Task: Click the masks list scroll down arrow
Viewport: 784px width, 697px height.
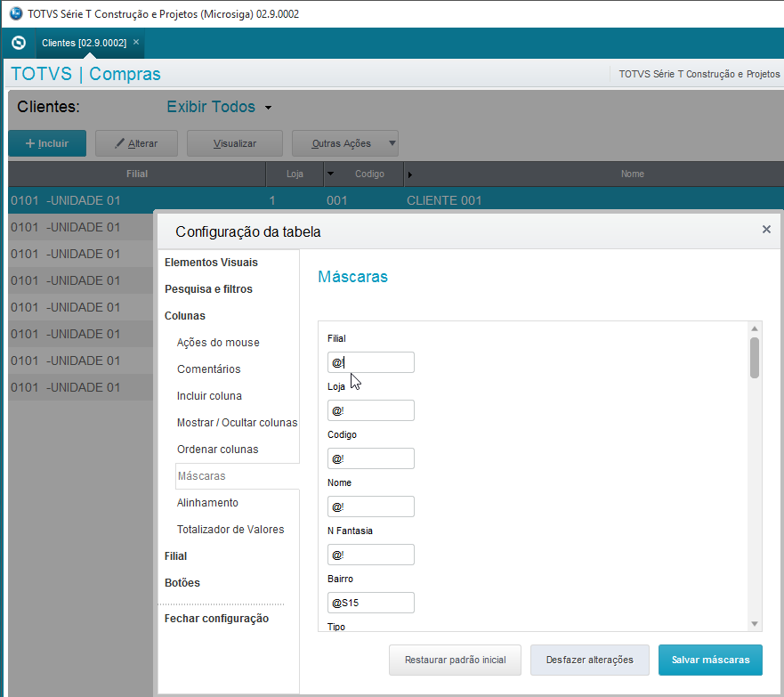Action: click(755, 624)
